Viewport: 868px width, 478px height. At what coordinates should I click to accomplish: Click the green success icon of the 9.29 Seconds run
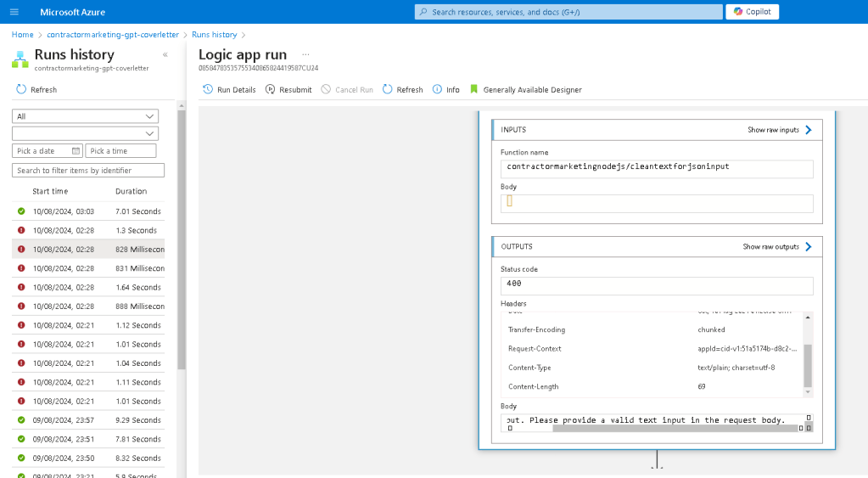click(x=21, y=420)
